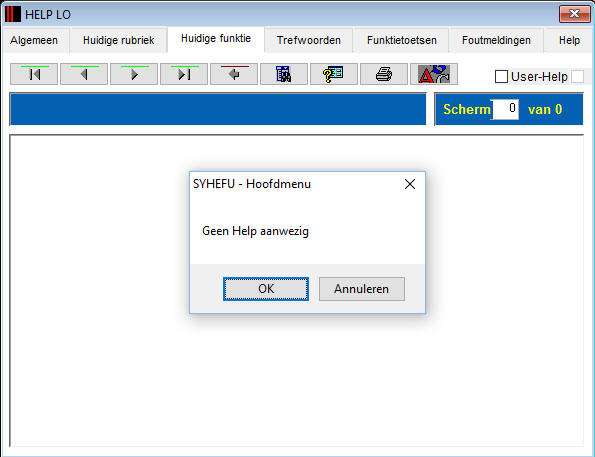595x457 pixels.
Task: Enable the User-Help checkbox
Action: [x=501, y=77]
